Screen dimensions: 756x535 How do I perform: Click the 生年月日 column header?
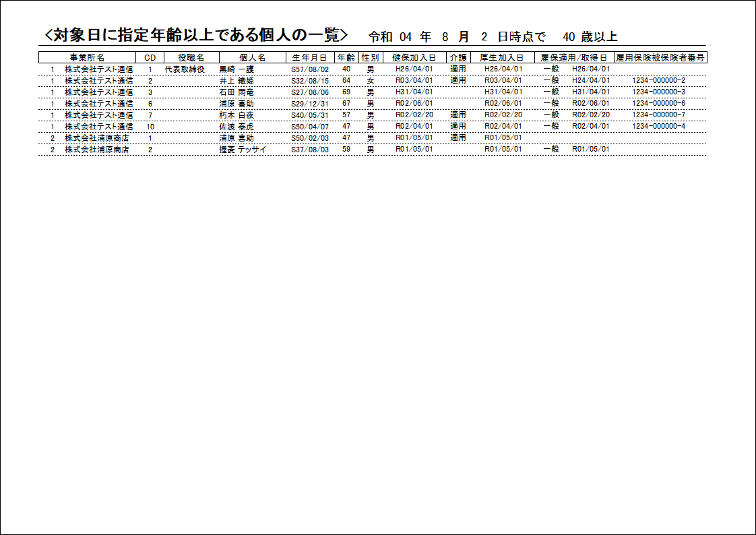(310, 58)
